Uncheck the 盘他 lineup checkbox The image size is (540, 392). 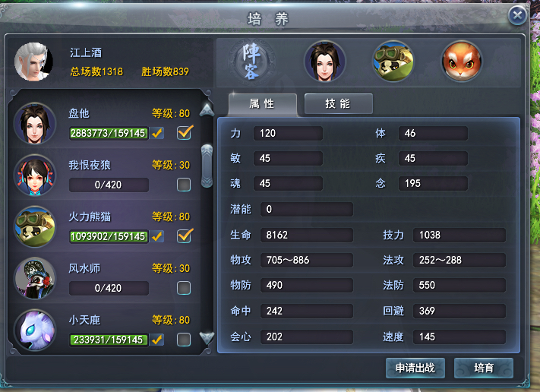pos(185,133)
